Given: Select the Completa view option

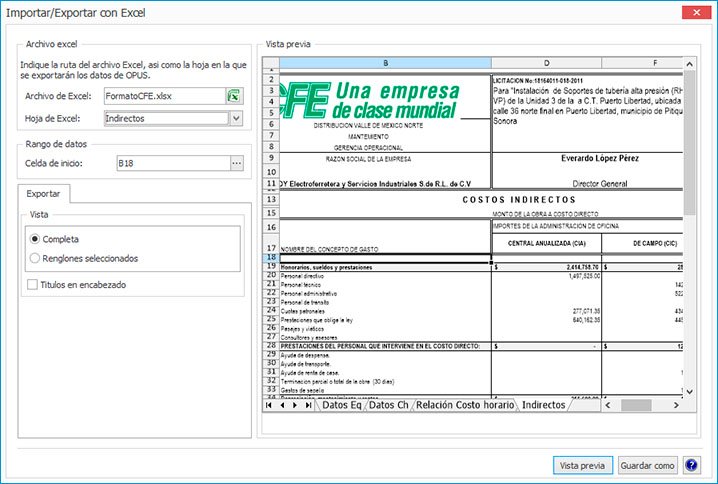Looking at the screenshot, I should 36,239.
